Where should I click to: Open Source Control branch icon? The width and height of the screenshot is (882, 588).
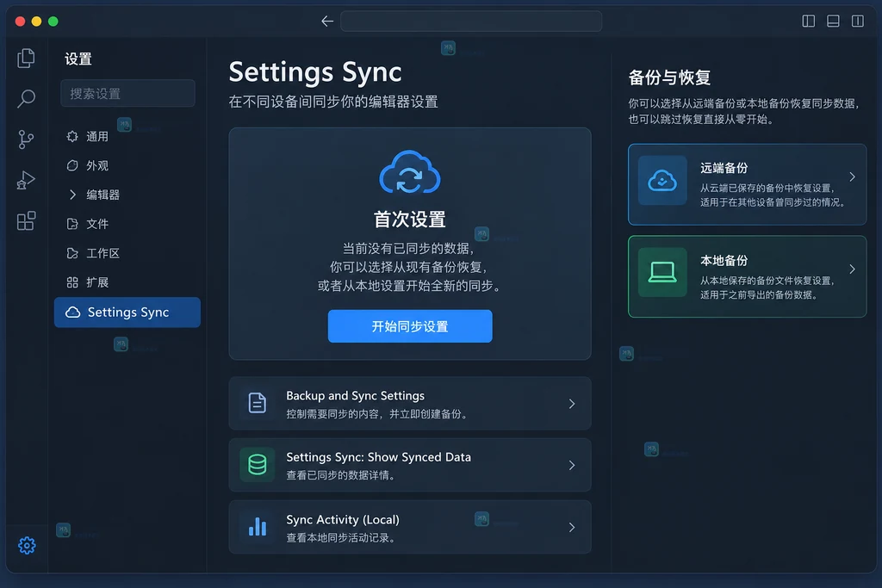pyautogui.click(x=26, y=139)
